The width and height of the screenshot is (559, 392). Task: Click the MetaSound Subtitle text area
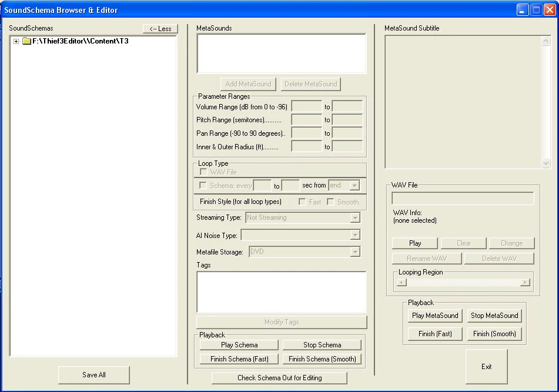point(463,102)
